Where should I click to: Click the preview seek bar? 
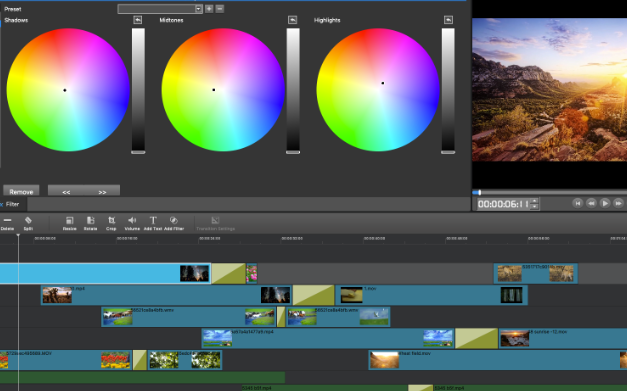tap(549, 192)
